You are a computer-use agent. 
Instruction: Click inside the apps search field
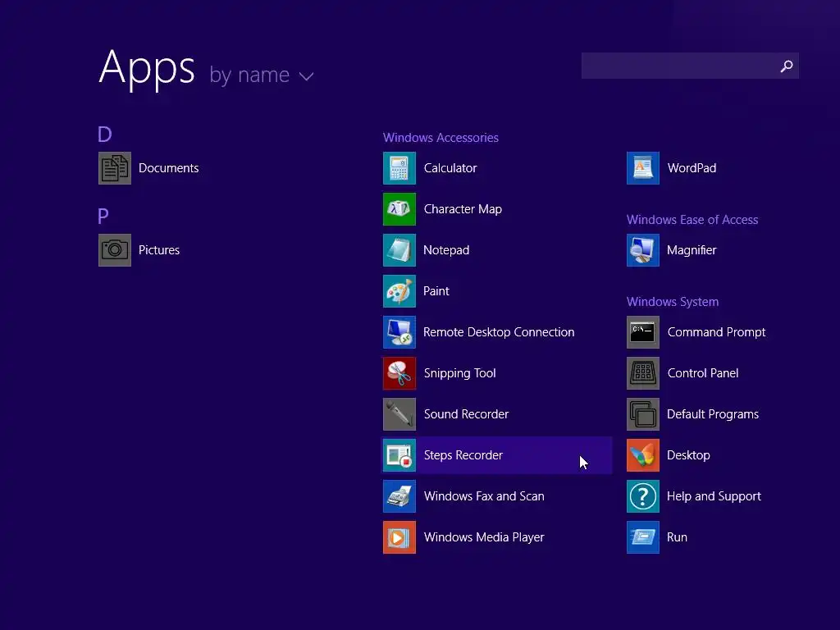point(690,66)
